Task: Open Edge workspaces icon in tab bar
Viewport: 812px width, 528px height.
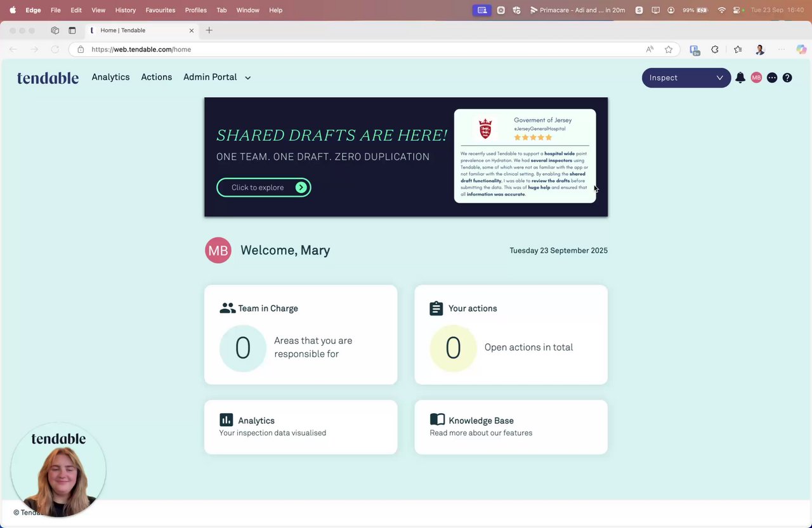Action: (55, 30)
